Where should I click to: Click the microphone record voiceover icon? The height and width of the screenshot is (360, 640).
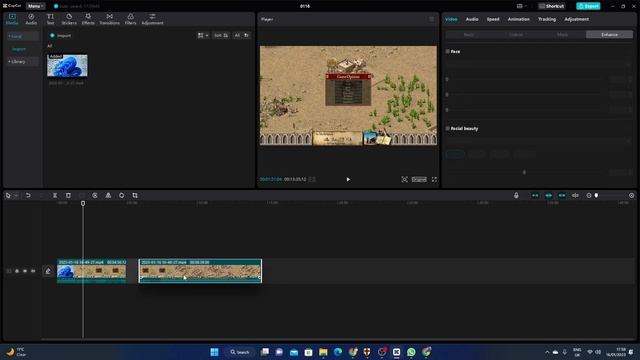(x=516, y=196)
